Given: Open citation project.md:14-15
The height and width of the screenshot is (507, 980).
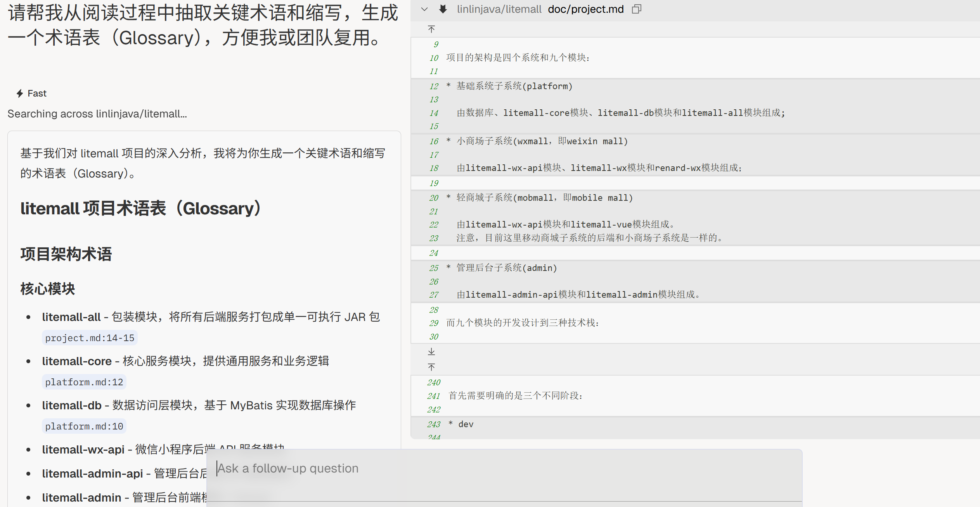Looking at the screenshot, I should [90, 338].
